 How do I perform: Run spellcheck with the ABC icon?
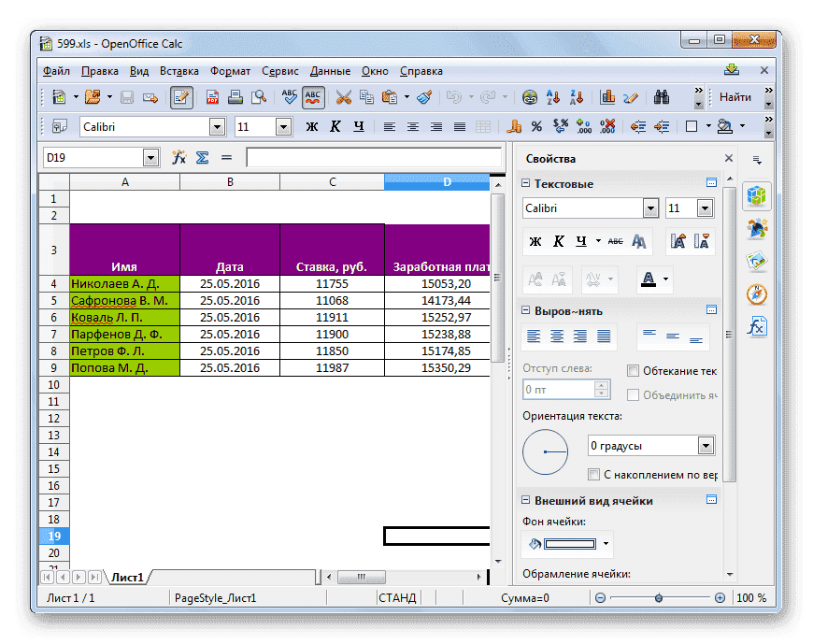coord(291,97)
